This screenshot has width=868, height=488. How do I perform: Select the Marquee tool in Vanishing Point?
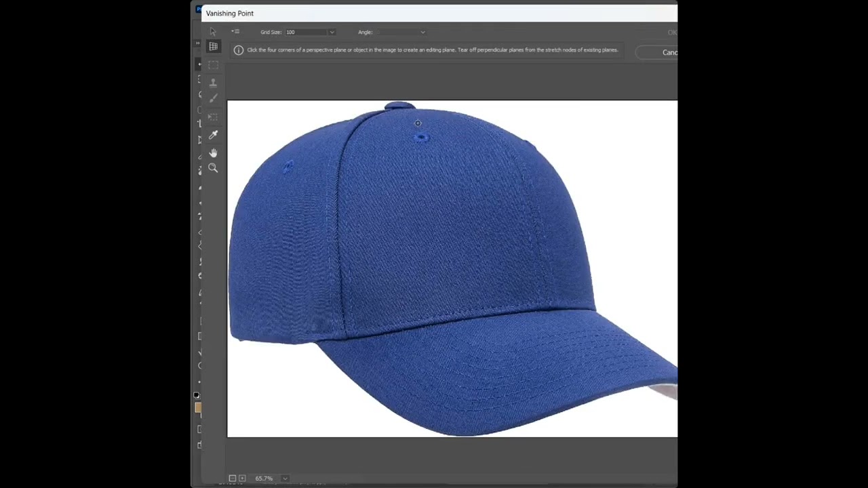[213, 65]
